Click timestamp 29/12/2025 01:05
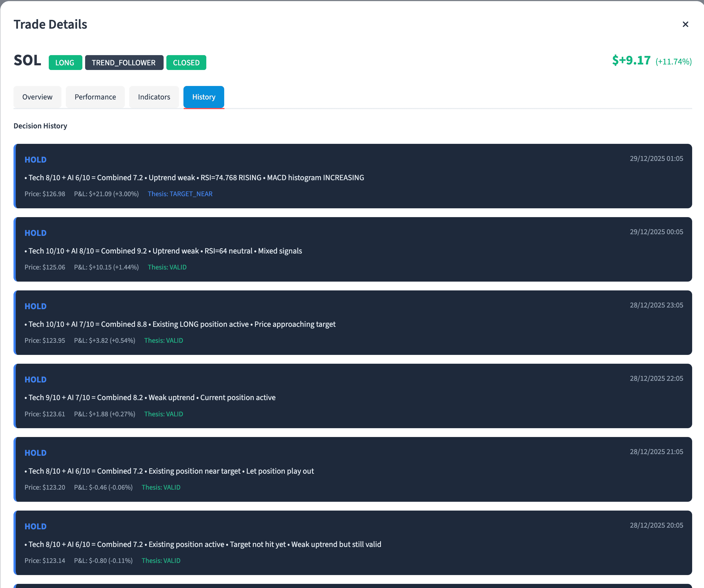 (656, 159)
